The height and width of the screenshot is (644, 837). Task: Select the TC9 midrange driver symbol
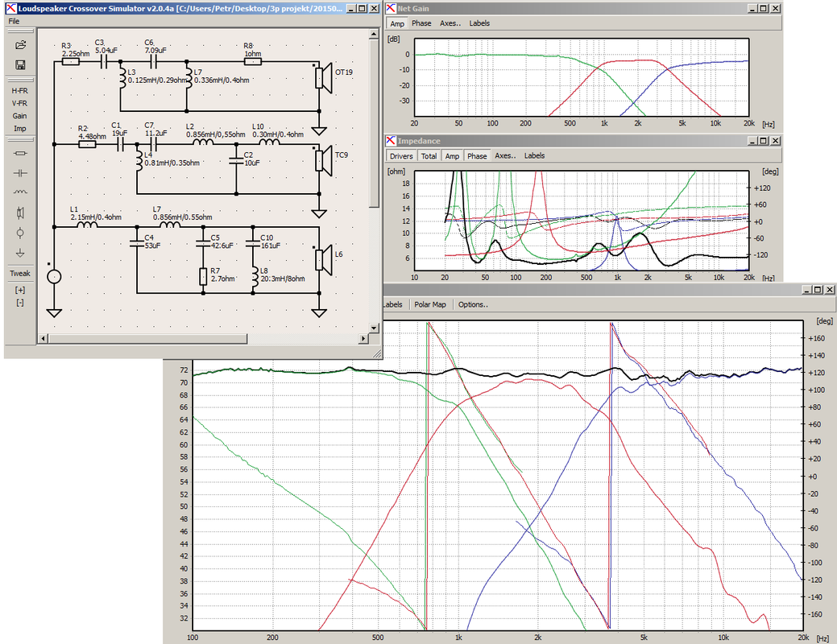(324, 161)
